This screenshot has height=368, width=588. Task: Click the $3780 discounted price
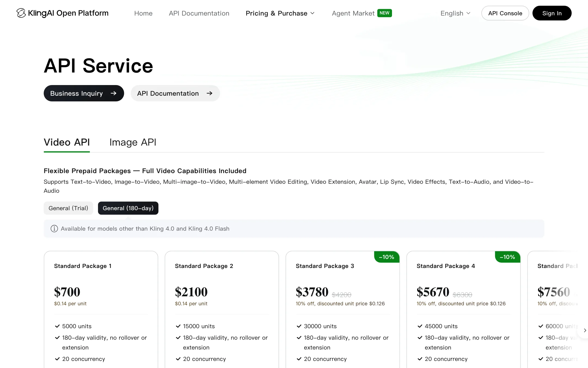click(312, 292)
